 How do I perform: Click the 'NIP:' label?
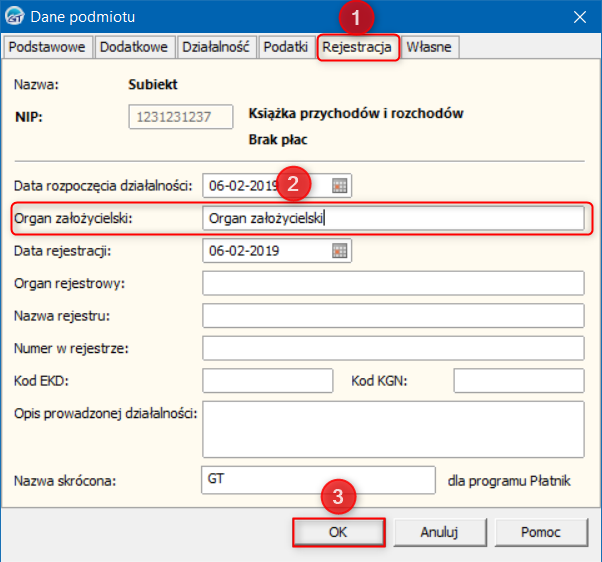click(29, 117)
